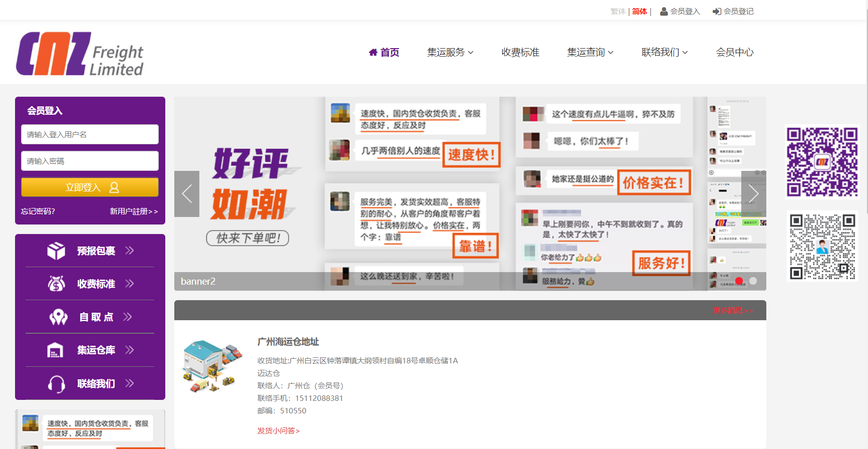The height and width of the screenshot is (449, 868).
Task: Click the home icon beside 首页
Action: [373, 52]
